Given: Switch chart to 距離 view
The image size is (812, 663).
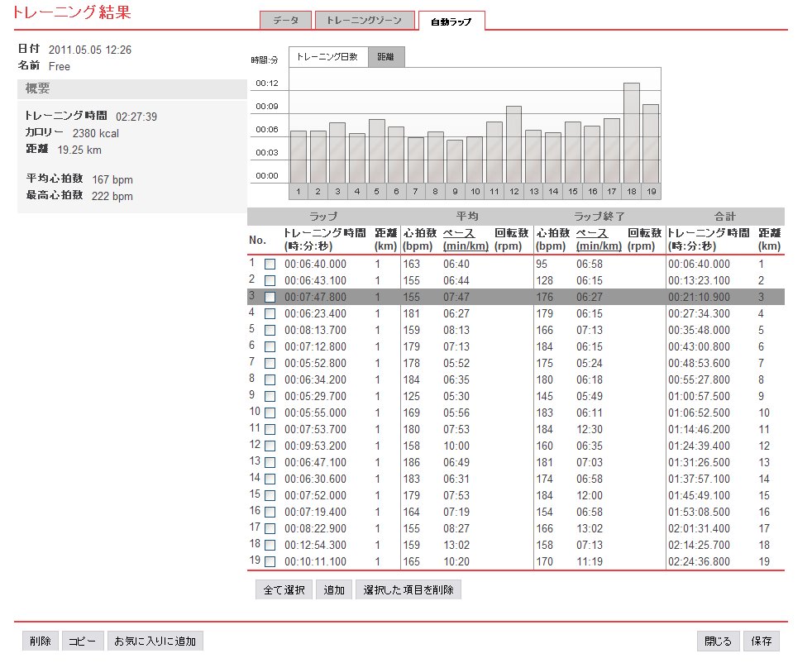Looking at the screenshot, I should [385, 57].
